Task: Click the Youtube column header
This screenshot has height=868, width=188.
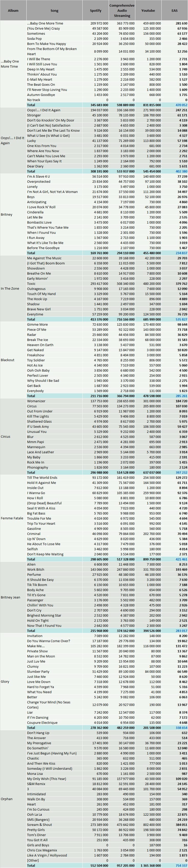Action: point(148,10)
